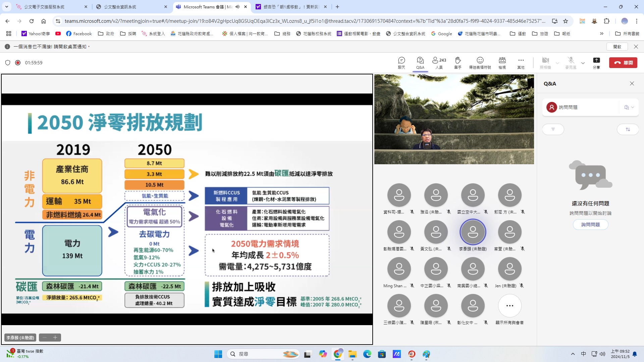Share your screen content
Screen dimensions: 644x362
pyautogui.click(x=596, y=62)
